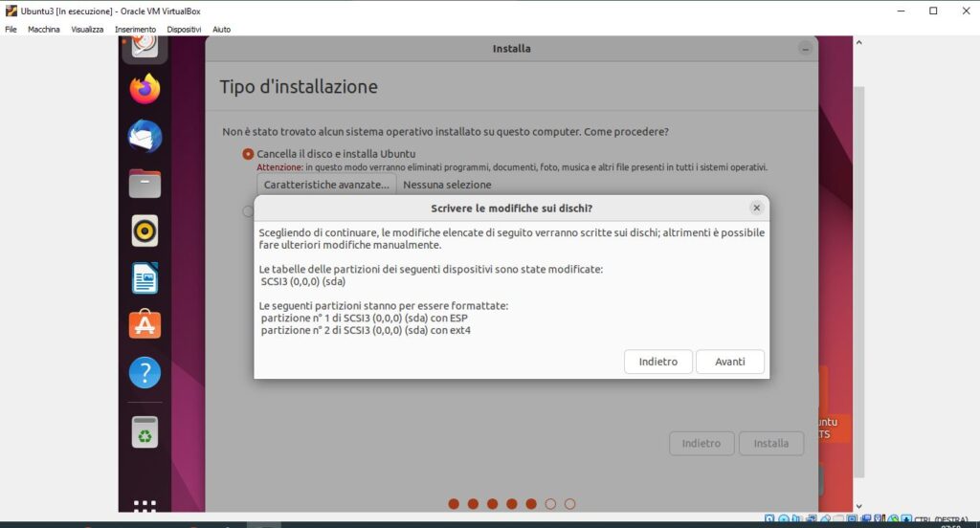The width and height of the screenshot is (980, 528).
Task: Click the VirtualBox title bar app icon
Action: (11, 11)
